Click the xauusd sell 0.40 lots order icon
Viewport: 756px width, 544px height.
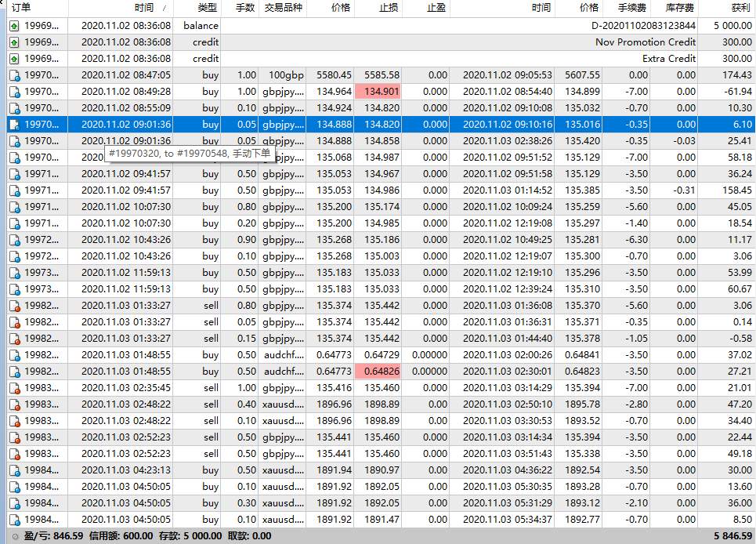coord(14,404)
